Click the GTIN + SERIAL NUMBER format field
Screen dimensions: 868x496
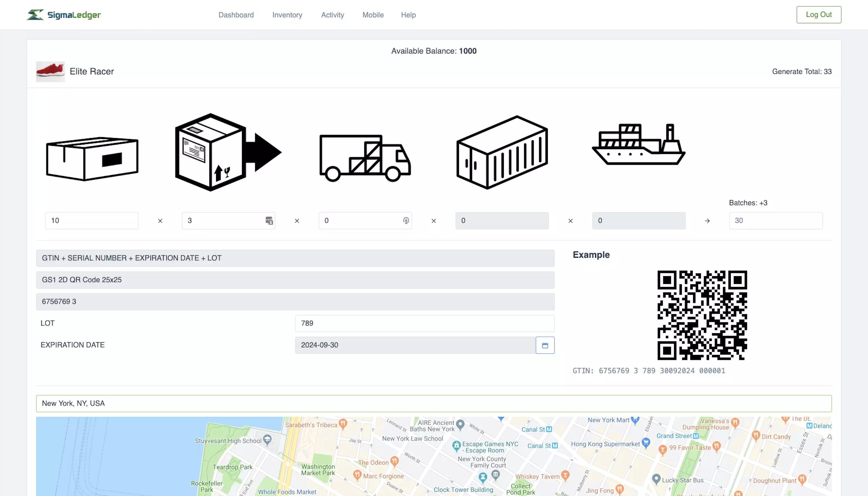tap(295, 258)
